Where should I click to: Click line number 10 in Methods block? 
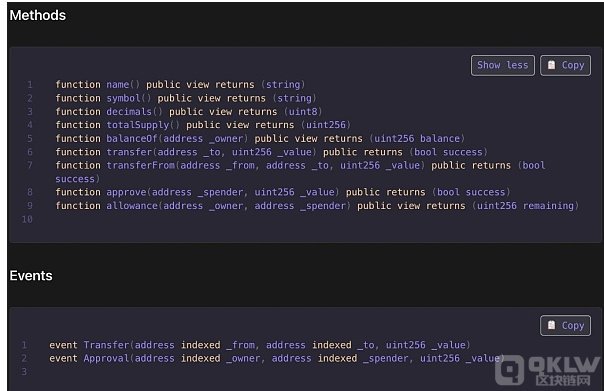click(27, 219)
